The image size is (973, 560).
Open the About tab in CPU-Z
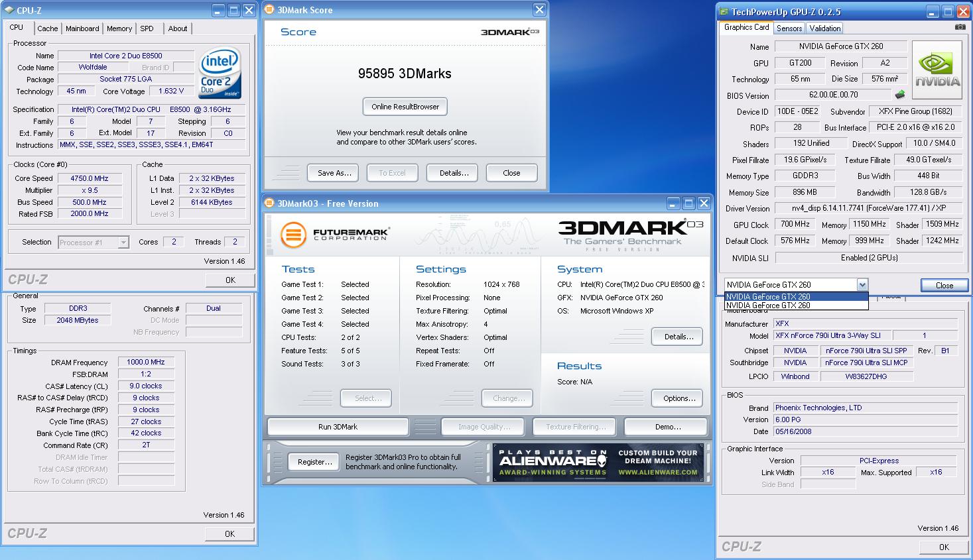click(x=178, y=28)
